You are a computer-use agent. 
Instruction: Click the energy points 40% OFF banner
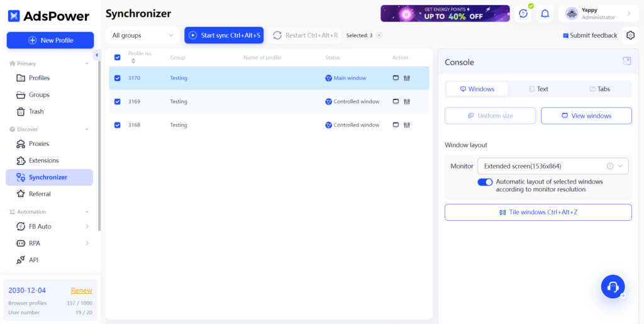(x=445, y=14)
